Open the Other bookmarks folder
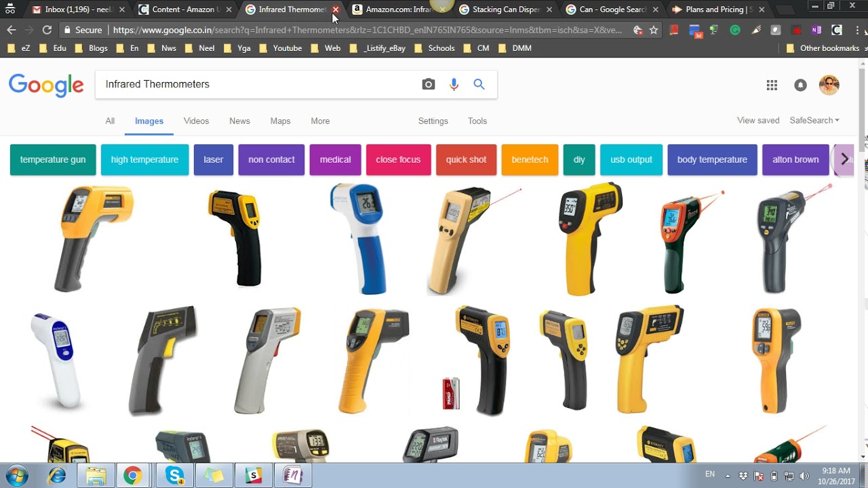868x488 pixels. point(823,48)
